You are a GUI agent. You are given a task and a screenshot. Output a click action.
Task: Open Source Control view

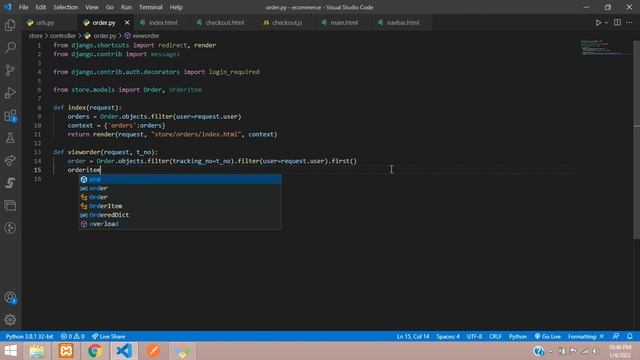[10, 70]
